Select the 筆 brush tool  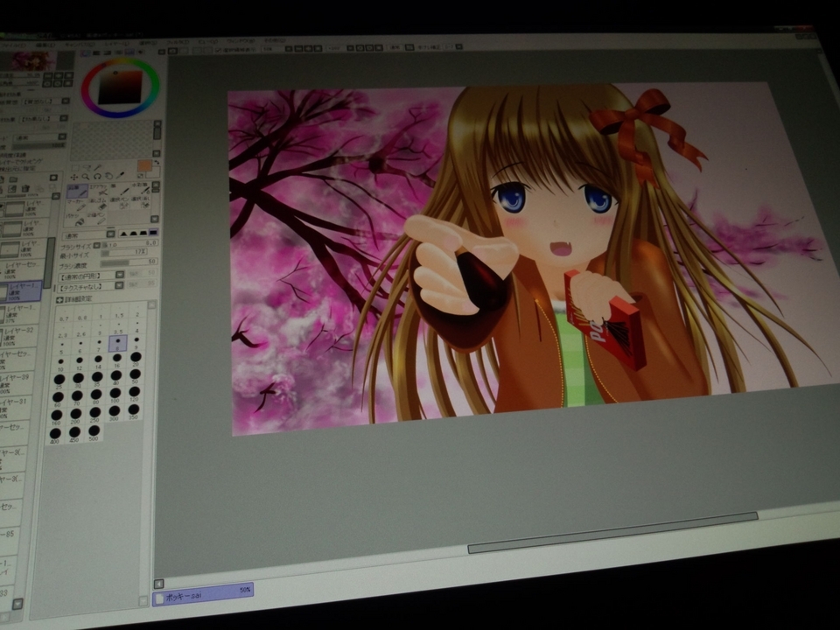coord(120,190)
